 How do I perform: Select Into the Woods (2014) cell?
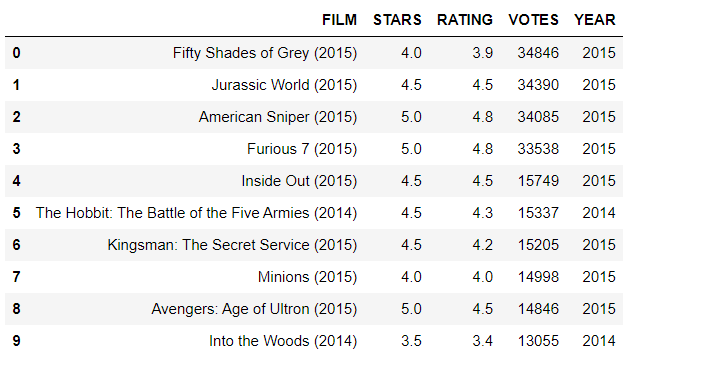(283, 341)
